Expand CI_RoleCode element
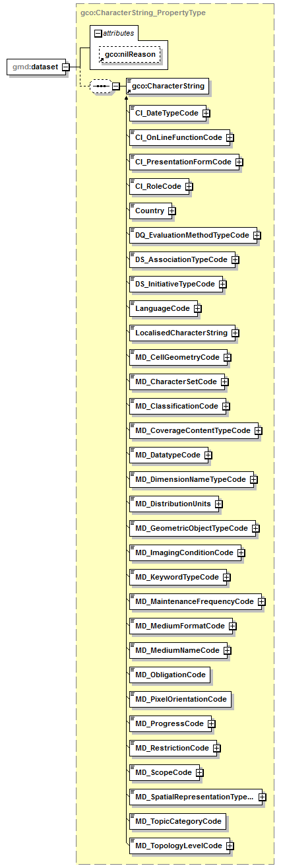The width and height of the screenshot is (281, 868). click(x=189, y=186)
